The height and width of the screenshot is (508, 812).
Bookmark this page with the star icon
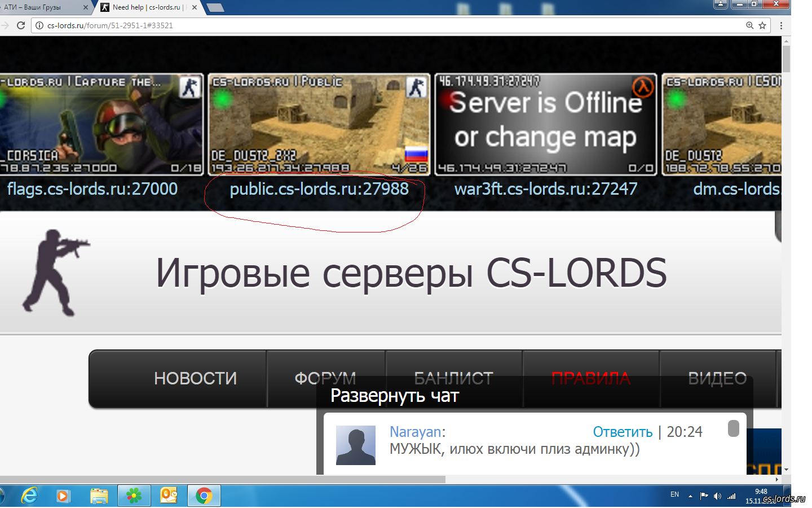pos(762,25)
